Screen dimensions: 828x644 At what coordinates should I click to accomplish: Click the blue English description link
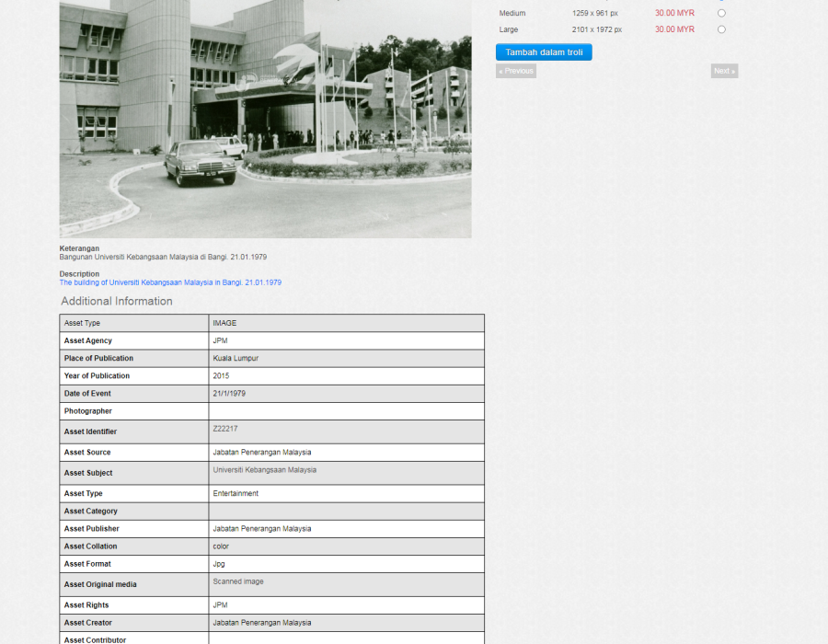170,282
